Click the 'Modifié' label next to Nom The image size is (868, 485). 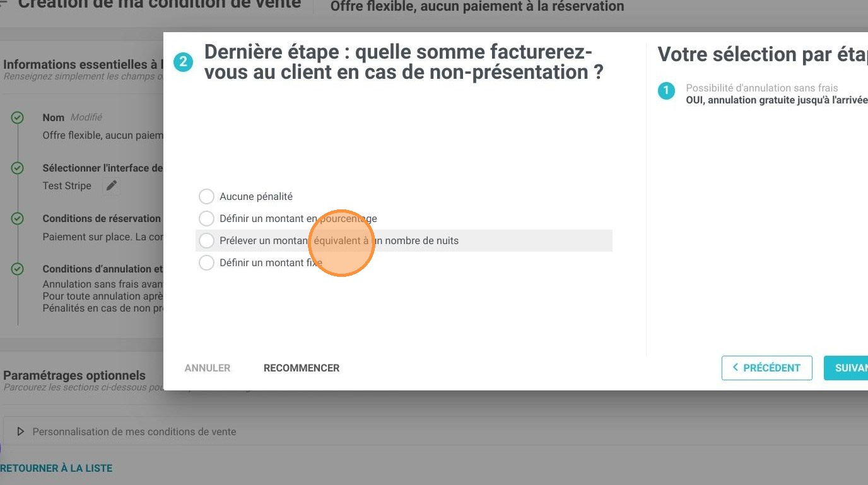click(x=86, y=117)
